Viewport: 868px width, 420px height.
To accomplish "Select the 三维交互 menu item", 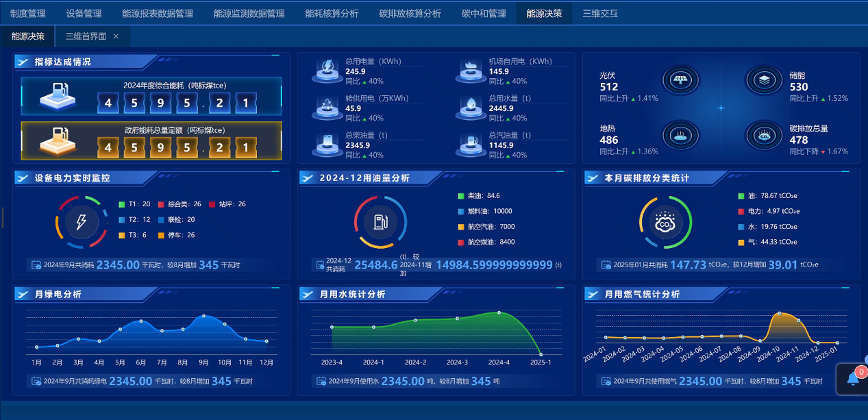I will pos(599,13).
